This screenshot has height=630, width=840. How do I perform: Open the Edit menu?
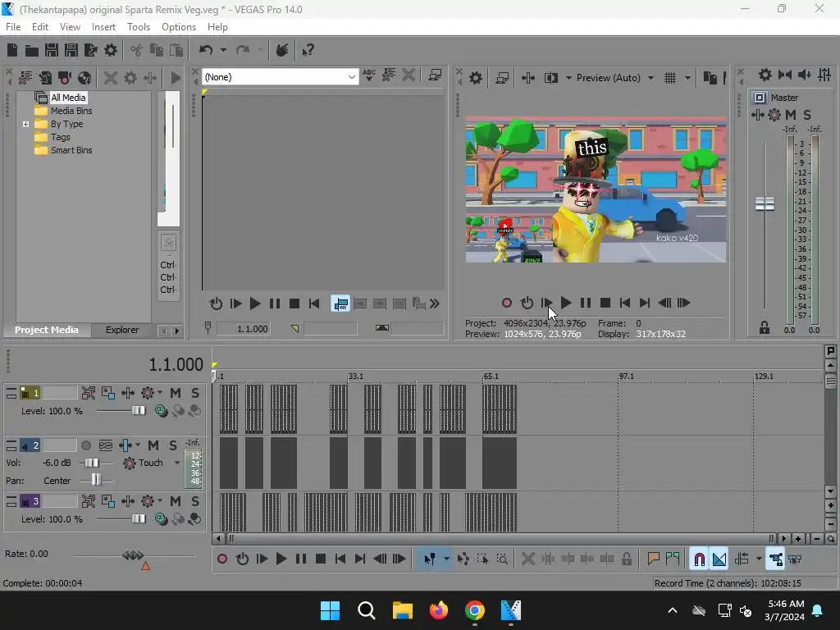39,27
